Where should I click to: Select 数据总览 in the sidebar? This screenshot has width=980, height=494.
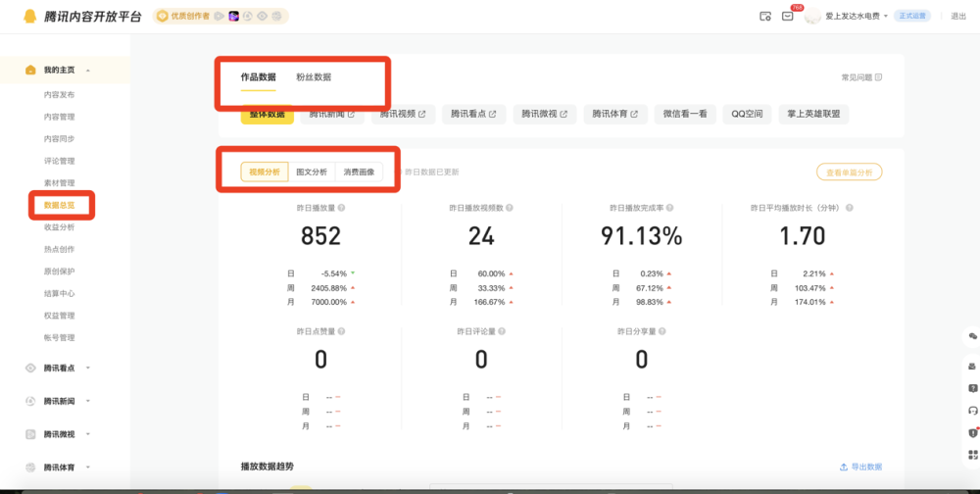click(x=60, y=205)
